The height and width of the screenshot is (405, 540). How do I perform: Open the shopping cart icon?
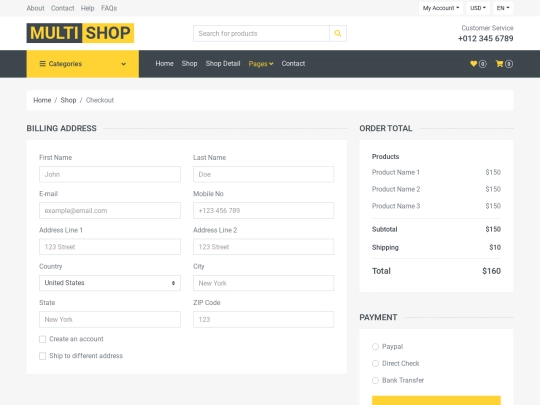click(499, 64)
